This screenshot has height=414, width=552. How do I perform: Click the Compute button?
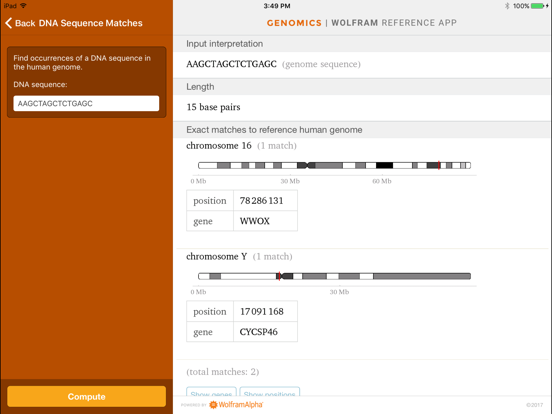(x=87, y=396)
